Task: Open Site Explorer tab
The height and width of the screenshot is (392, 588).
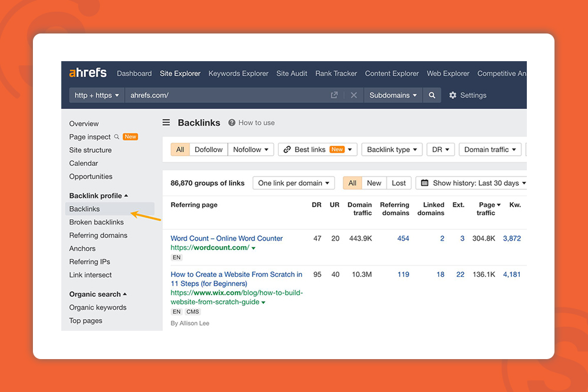Action: coord(180,73)
